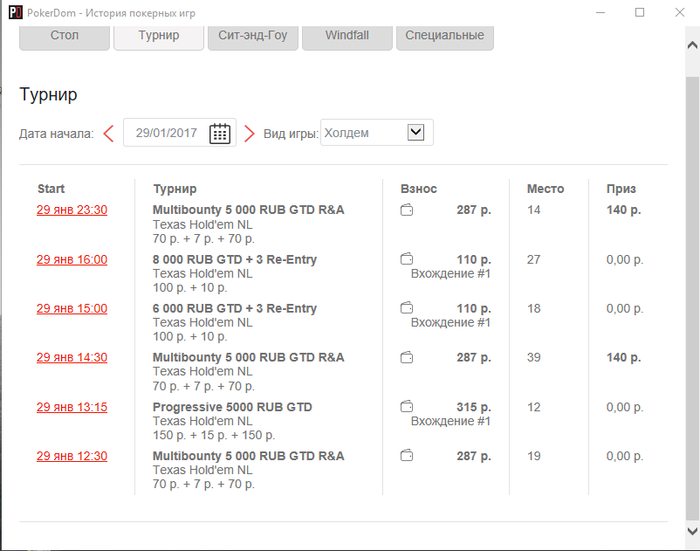700x551 pixels.
Task: Open tournament link 29 янв 23:30
Action: pos(72,210)
